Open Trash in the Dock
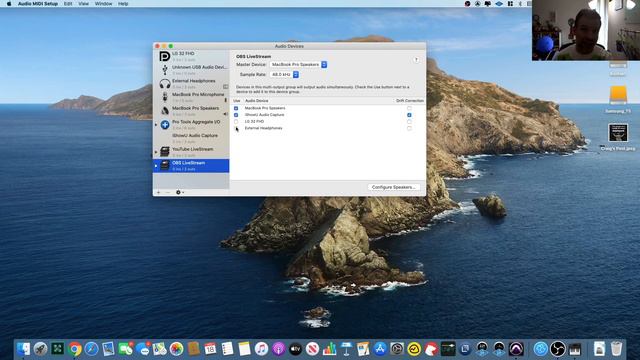 [x=616, y=349]
